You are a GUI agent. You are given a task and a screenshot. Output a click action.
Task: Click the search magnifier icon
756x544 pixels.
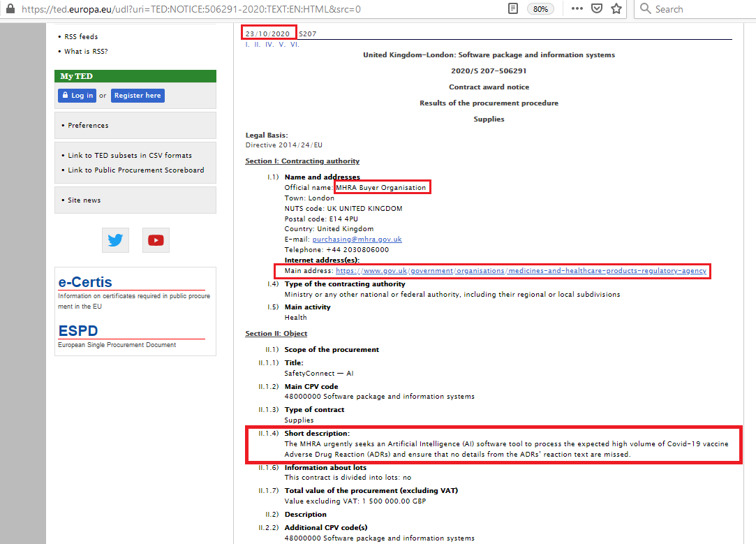point(645,8)
